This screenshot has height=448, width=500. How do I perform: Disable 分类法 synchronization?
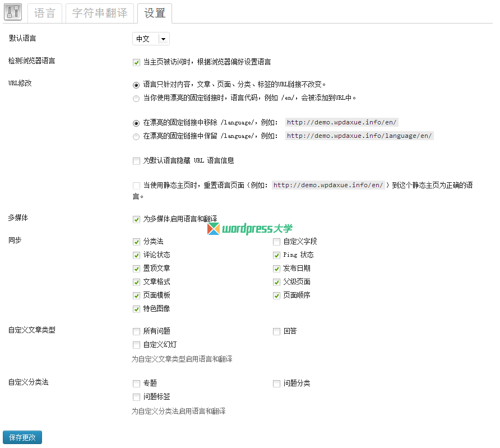point(136,241)
